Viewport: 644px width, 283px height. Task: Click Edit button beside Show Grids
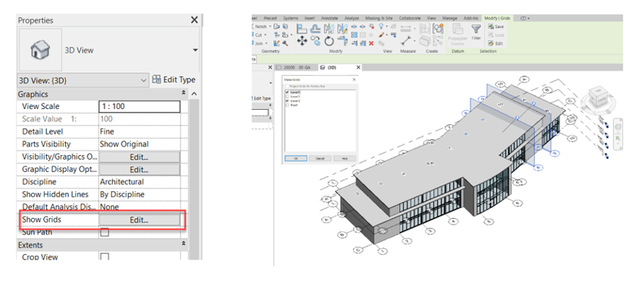[x=139, y=220]
